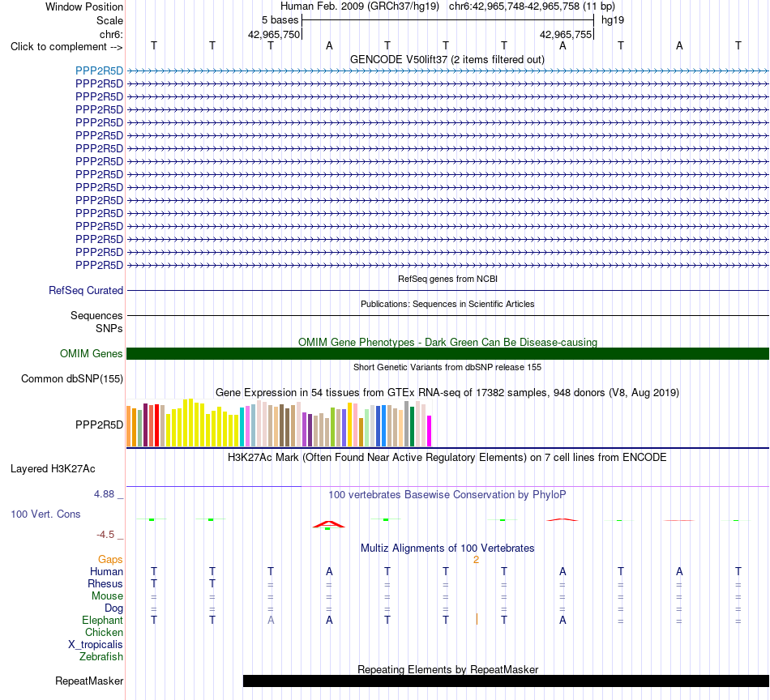Image resolution: width=770 pixels, height=700 pixels.
Task: Select the Human alignment row label
Action: [x=106, y=571]
